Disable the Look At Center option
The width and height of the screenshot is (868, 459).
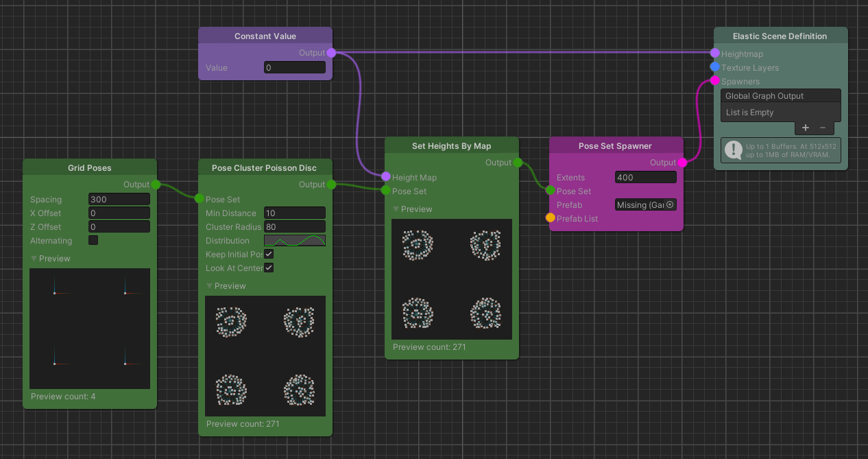(269, 267)
